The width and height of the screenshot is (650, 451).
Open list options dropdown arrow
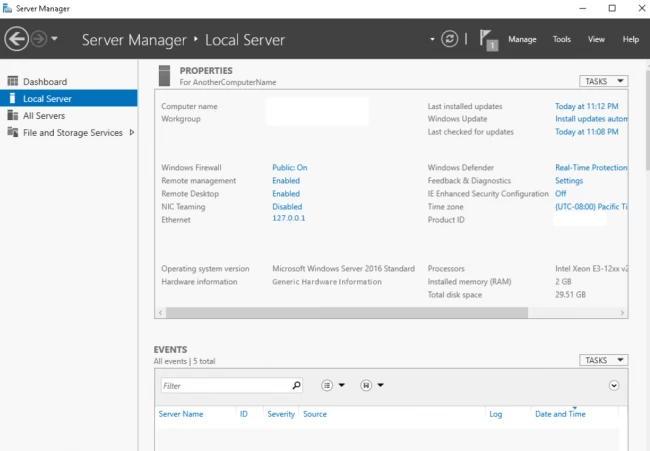[x=342, y=385]
